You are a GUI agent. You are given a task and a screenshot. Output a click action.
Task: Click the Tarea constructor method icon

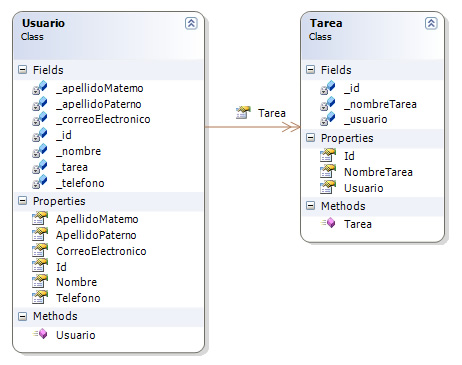click(328, 223)
